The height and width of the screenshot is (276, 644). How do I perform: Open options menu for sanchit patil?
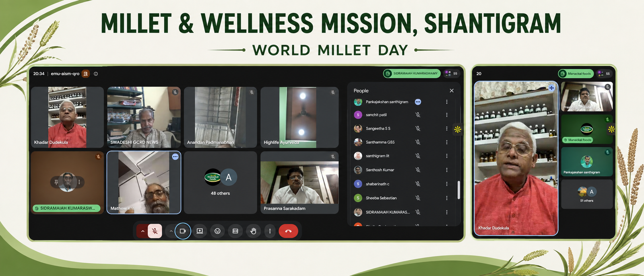click(x=447, y=115)
